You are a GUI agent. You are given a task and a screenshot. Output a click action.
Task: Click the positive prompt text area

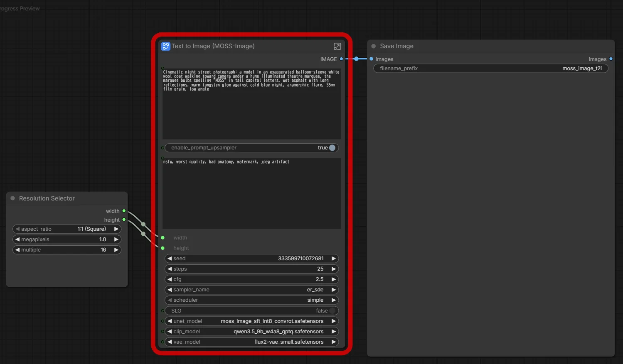click(251, 104)
